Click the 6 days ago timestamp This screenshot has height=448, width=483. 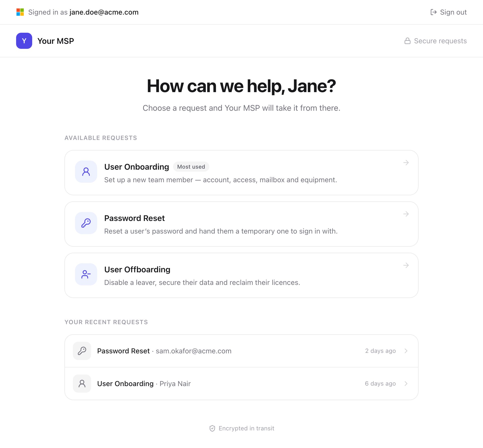pos(380,384)
